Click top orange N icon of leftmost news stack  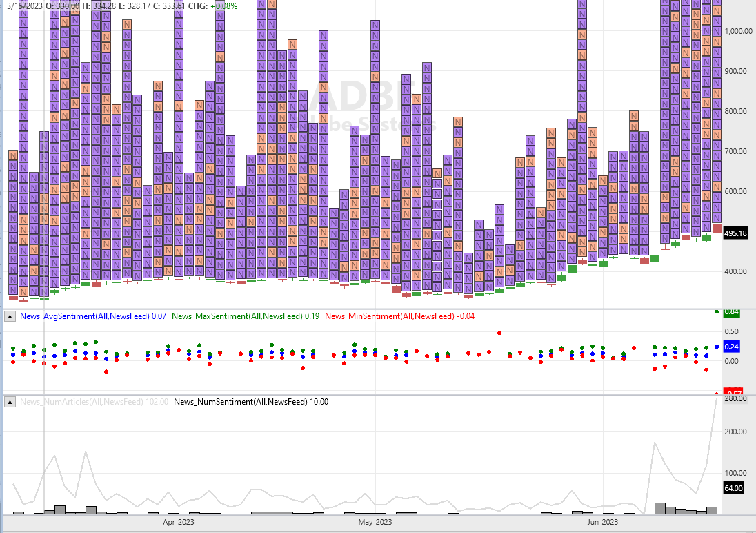point(13,155)
